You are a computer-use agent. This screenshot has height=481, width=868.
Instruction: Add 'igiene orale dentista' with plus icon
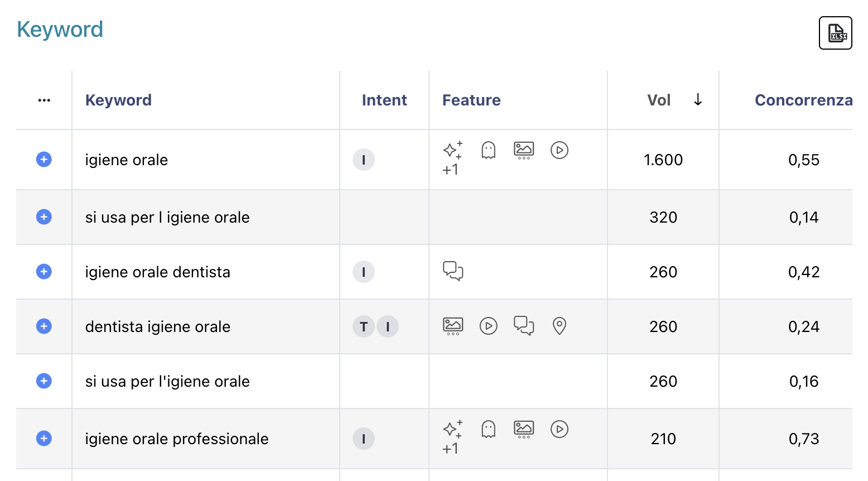pos(44,271)
